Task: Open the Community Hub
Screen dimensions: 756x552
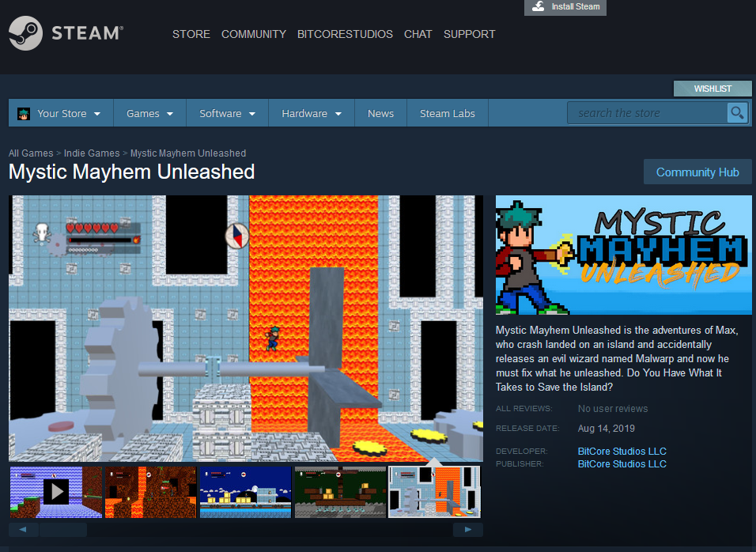Action: pos(697,172)
